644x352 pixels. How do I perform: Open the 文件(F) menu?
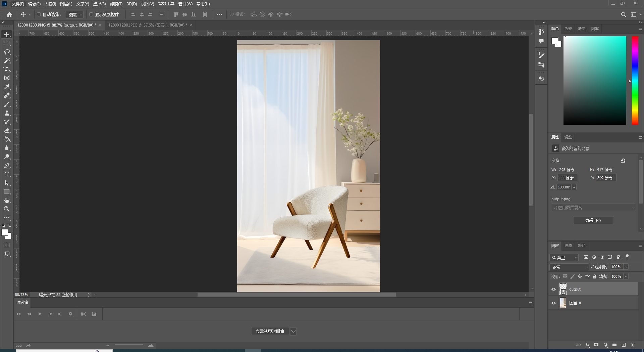(18, 4)
